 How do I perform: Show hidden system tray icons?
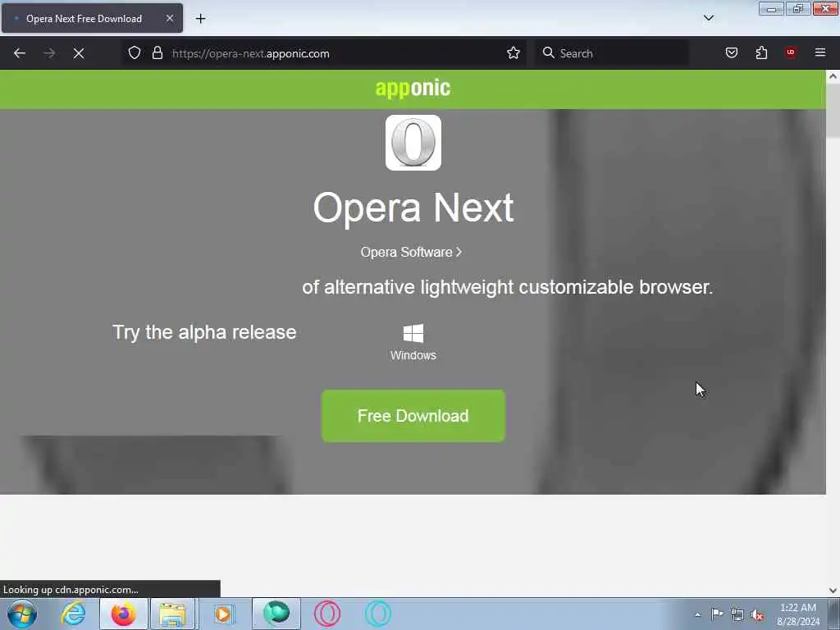[x=697, y=614]
